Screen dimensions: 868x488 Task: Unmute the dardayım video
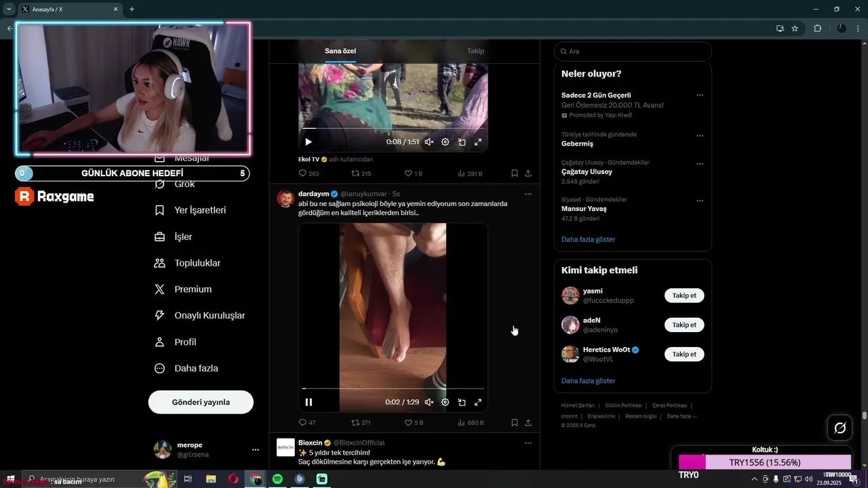[429, 402]
